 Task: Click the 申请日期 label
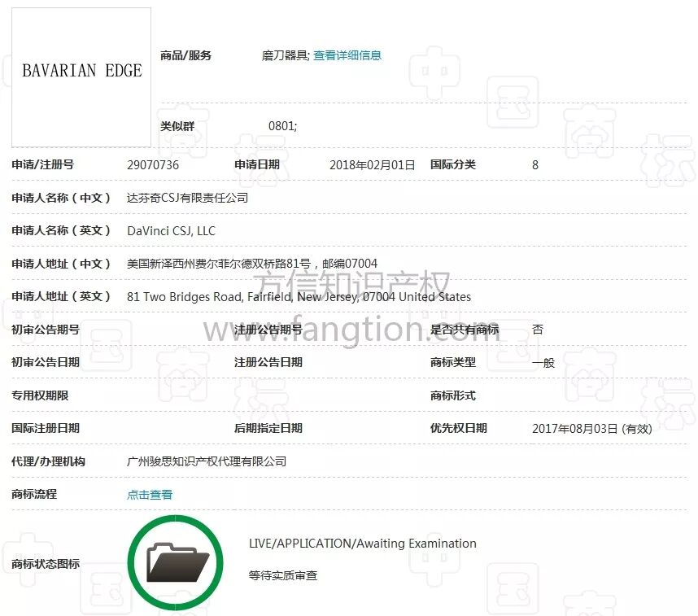click(257, 165)
